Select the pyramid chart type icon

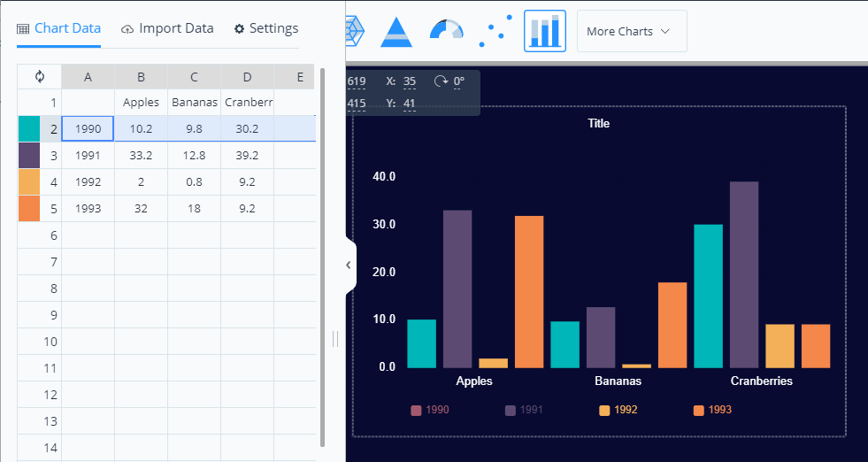pyautogui.click(x=397, y=31)
